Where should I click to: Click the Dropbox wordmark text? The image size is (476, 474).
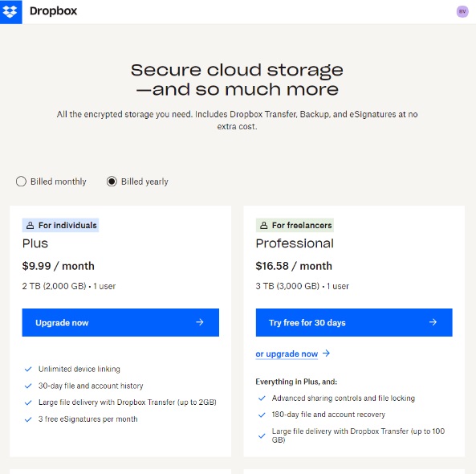tap(54, 11)
